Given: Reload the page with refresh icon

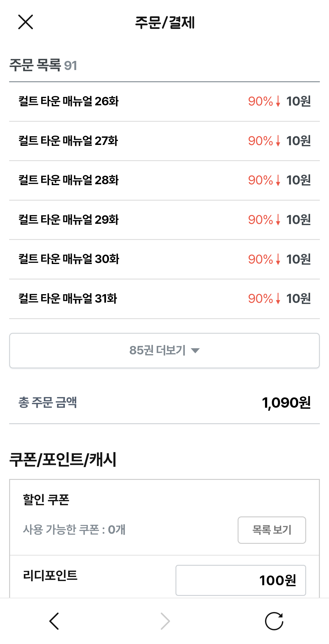Looking at the screenshot, I should tap(274, 621).
